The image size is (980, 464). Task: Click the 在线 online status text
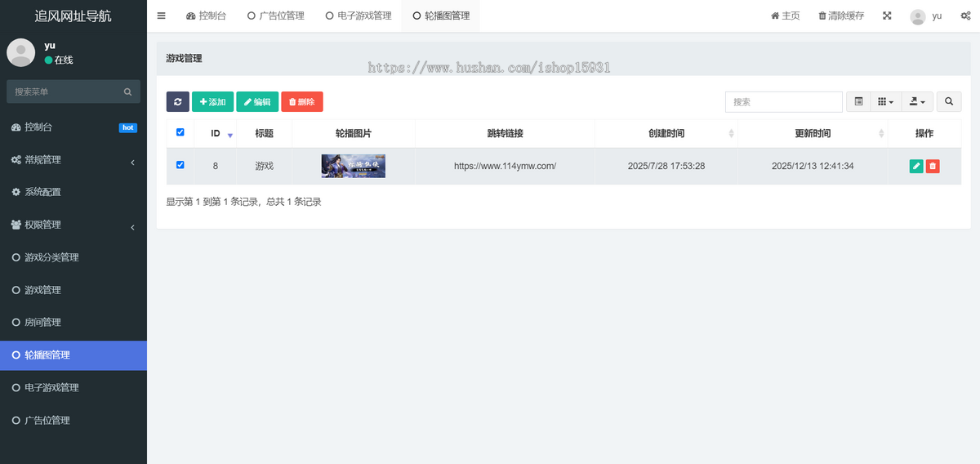point(64,60)
